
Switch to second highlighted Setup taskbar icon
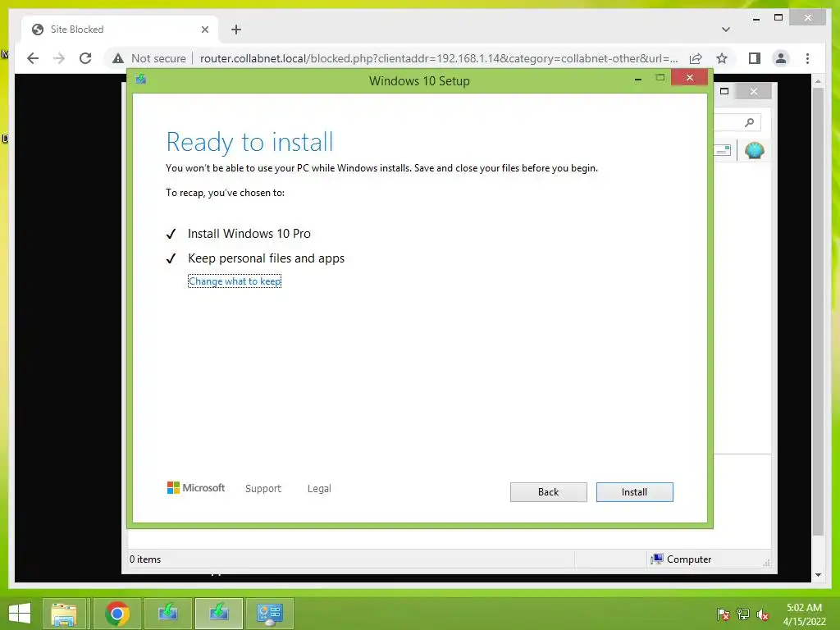pyautogui.click(x=219, y=614)
